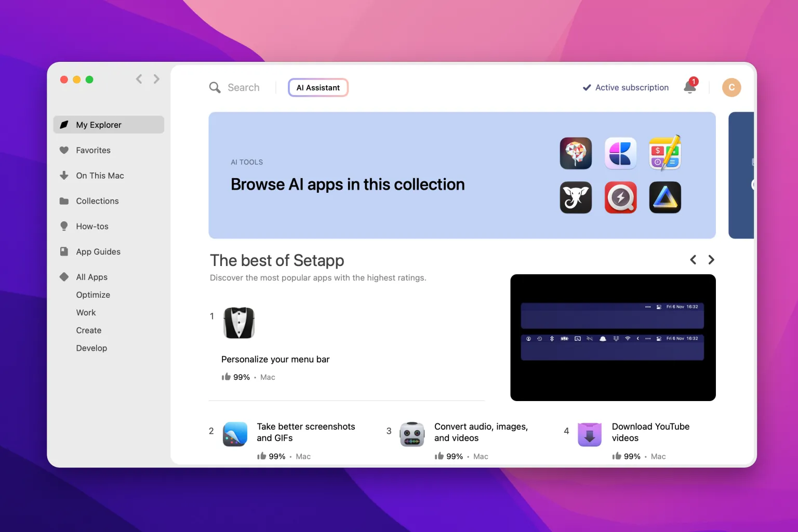Show next Best of Setapp apps
The image size is (798, 532).
(711, 259)
